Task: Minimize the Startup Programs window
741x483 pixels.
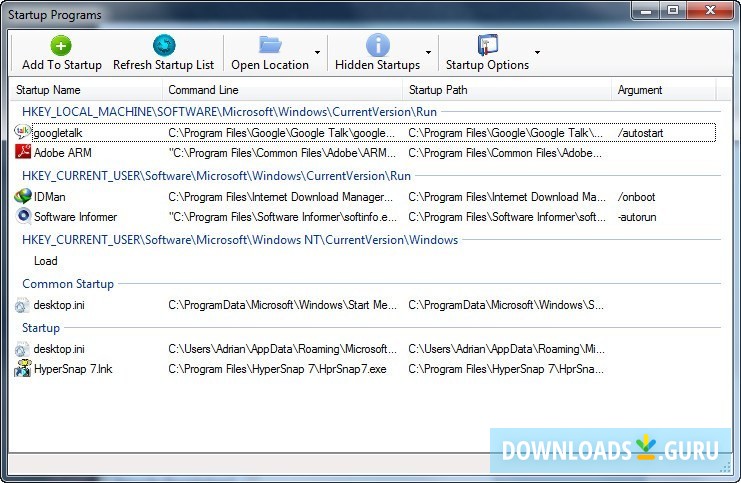Action: coord(646,10)
